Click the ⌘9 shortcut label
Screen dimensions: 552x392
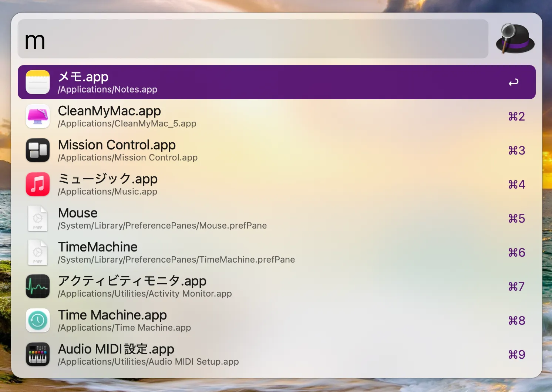(516, 355)
